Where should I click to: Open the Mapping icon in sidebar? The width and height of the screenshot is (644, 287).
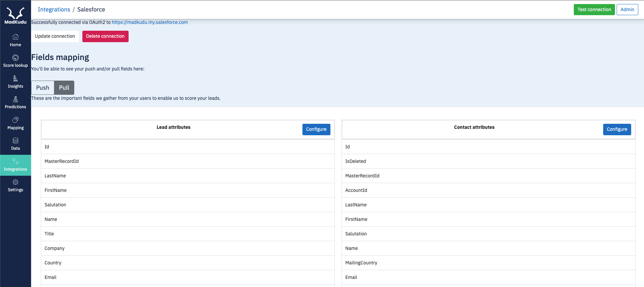(x=16, y=120)
